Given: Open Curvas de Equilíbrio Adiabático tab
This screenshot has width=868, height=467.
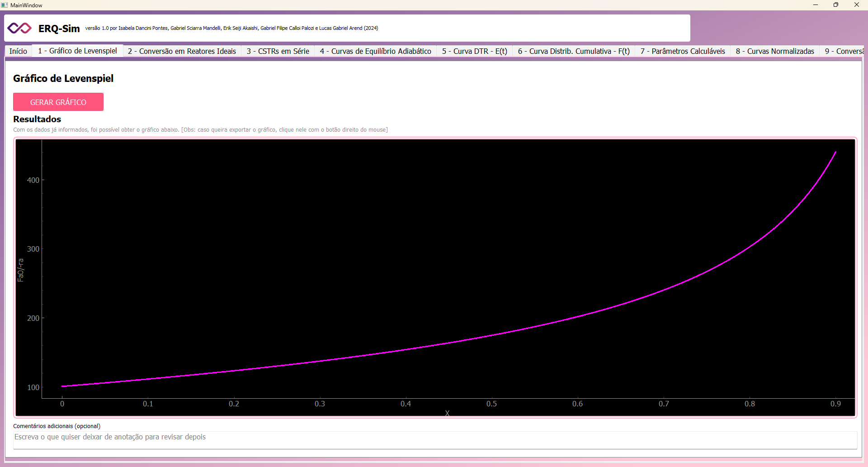Looking at the screenshot, I should (x=375, y=51).
